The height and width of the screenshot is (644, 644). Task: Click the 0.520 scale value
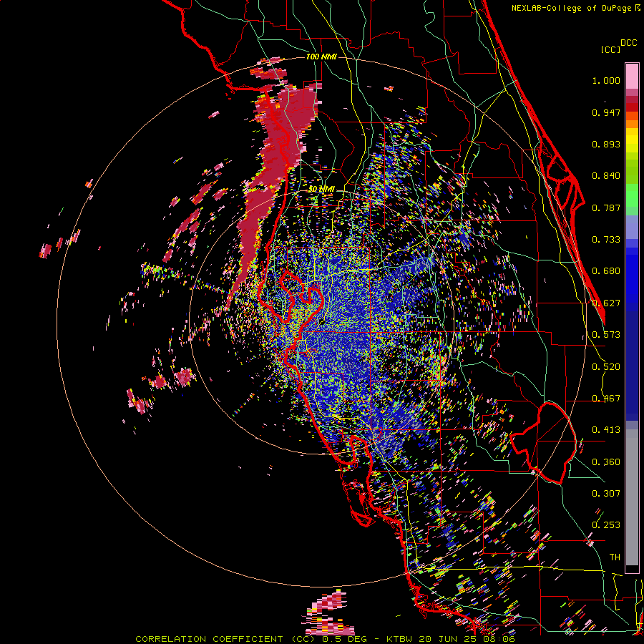click(x=606, y=367)
